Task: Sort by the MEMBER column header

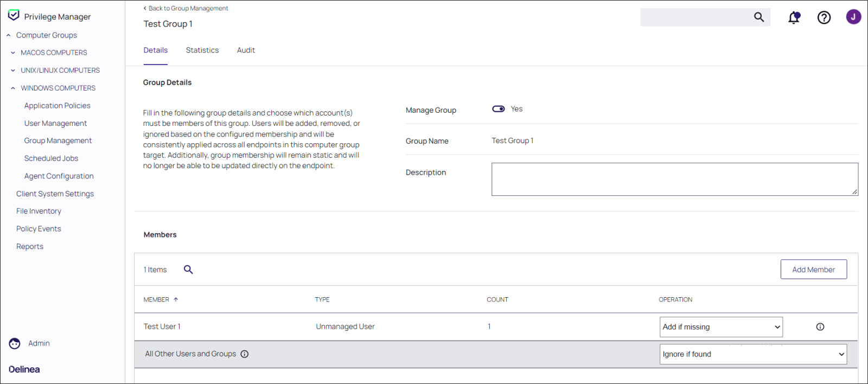Action: [x=156, y=299]
